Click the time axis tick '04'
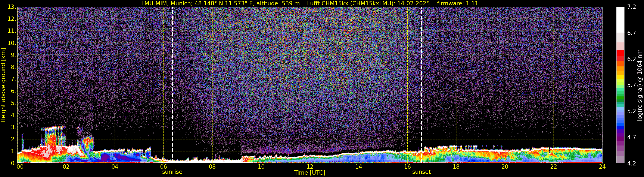The height and width of the screenshot is (177, 644). (x=115, y=167)
